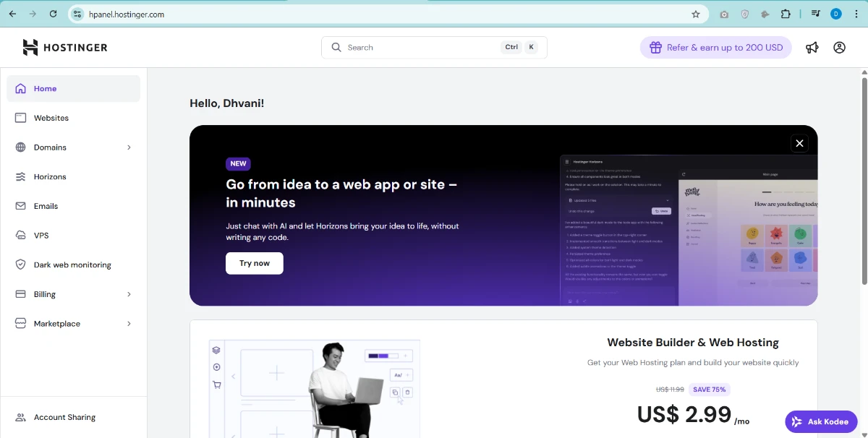
Task: Open the browser extensions puzzle icon
Action: 786,14
